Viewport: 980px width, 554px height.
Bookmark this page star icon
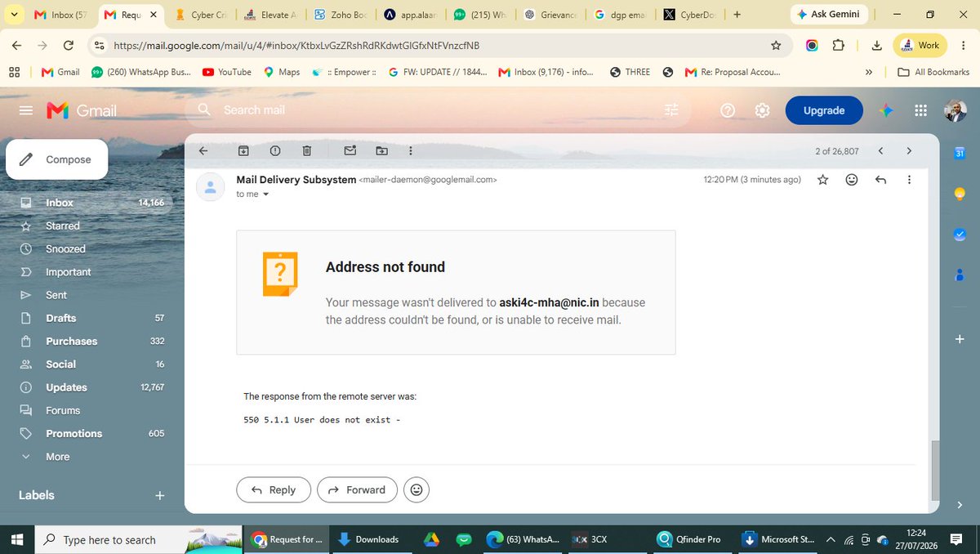776,46
